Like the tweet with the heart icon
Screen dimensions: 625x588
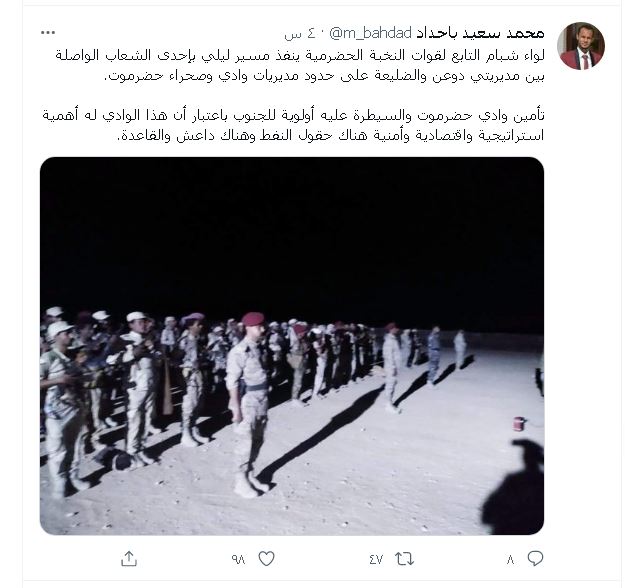266,559
